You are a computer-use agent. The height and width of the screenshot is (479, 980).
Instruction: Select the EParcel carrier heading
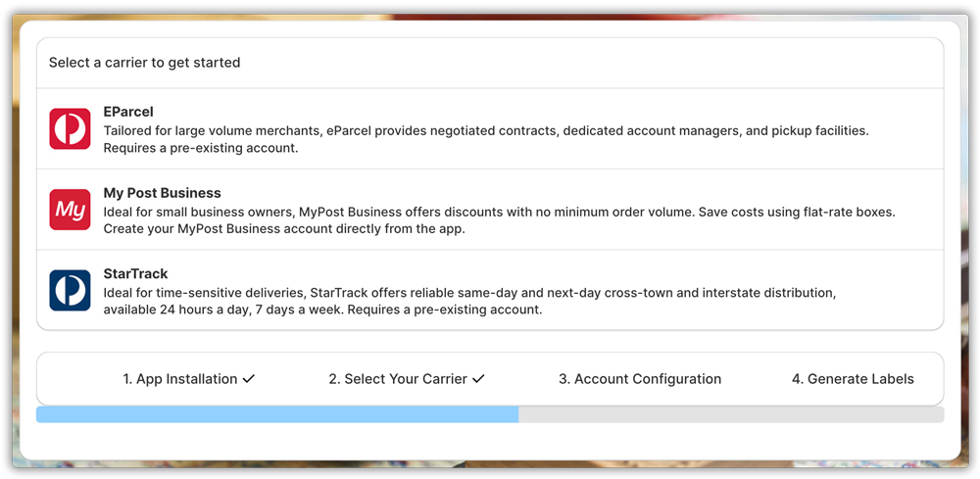128,112
